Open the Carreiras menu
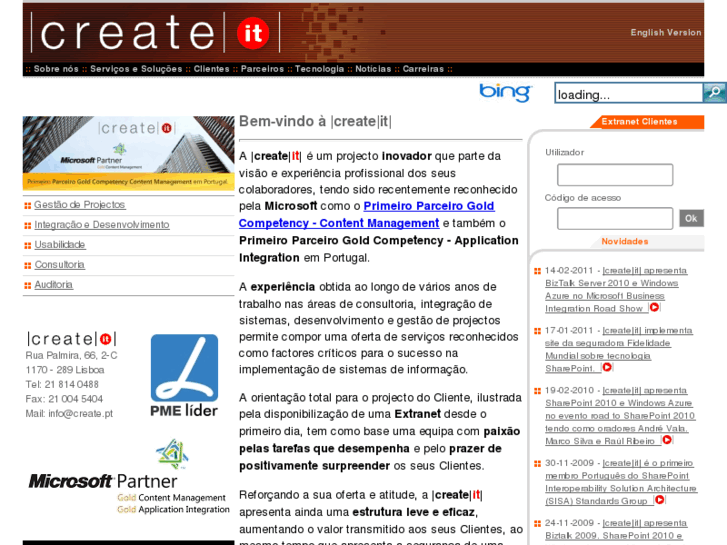The width and height of the screenshot is (727, 545). pyautogui.click(x=423, y=69)
